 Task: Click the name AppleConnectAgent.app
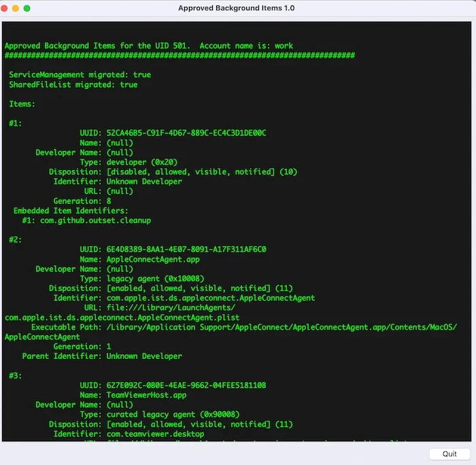153,260
